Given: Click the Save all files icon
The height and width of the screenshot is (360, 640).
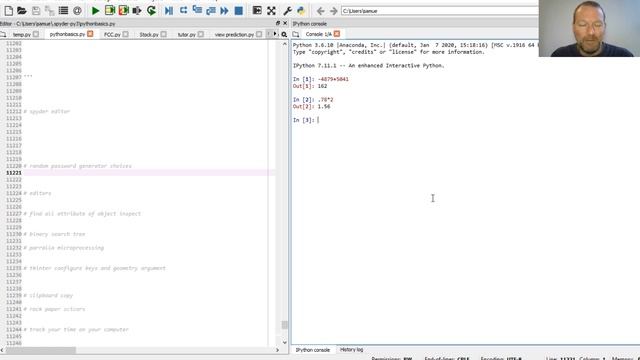Looking at the screenshot, I should tap(49, 11).
